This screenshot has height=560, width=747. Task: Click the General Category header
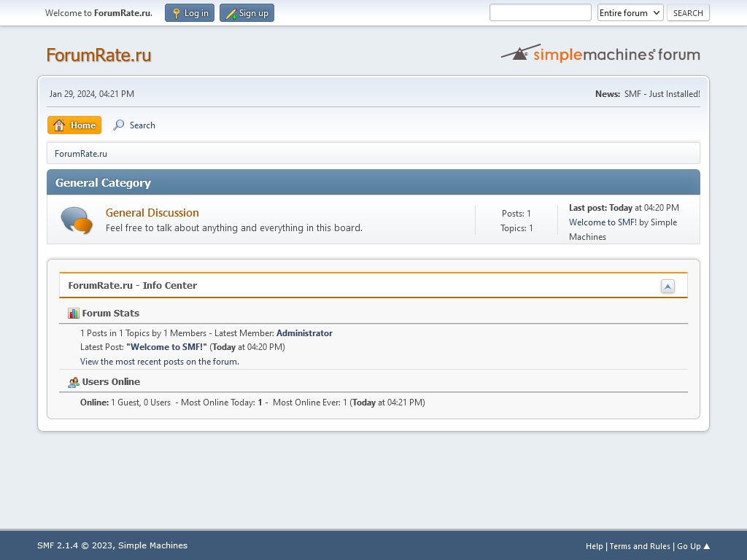(x=103, y=183)
